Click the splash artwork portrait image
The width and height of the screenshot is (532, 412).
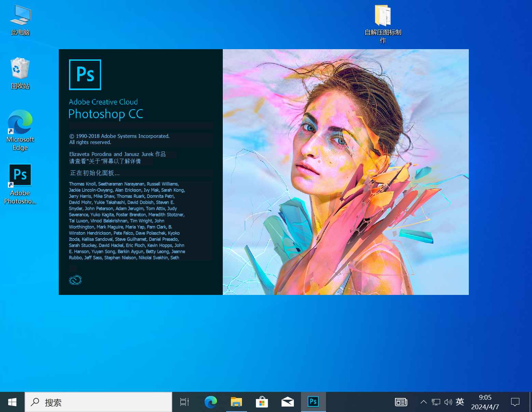pyautogui.click(x=346, y=172)
